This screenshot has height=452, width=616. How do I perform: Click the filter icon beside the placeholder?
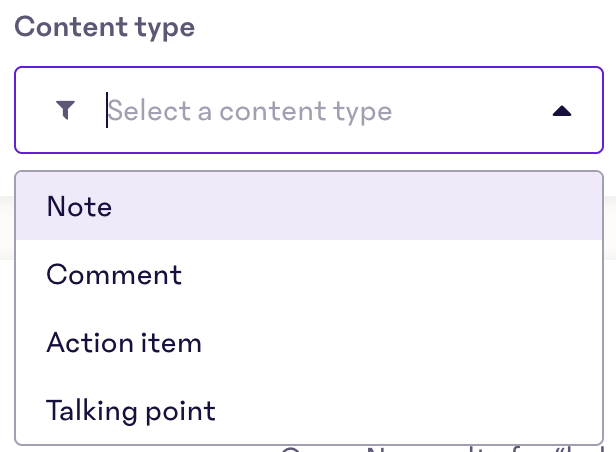point(65,110)
